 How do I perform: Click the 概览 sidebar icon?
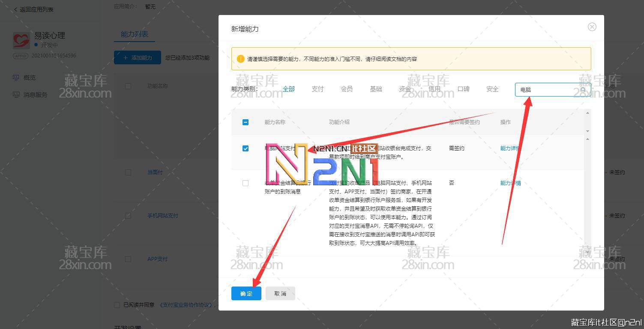click(16, 78)
